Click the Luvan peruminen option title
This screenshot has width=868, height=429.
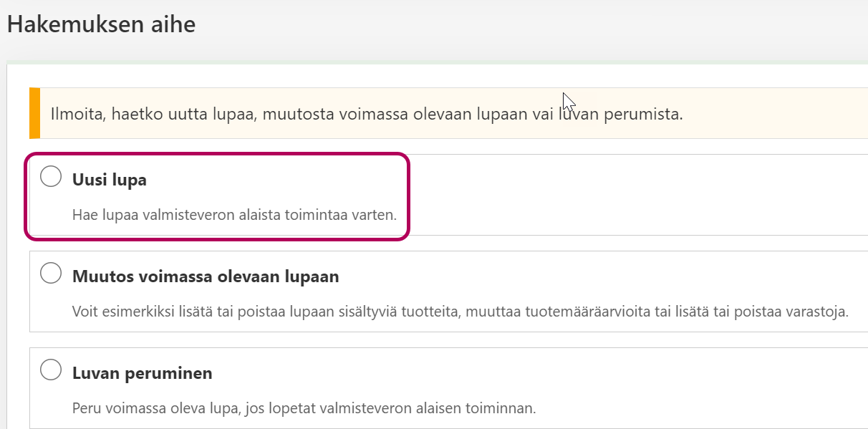point(142,374)
